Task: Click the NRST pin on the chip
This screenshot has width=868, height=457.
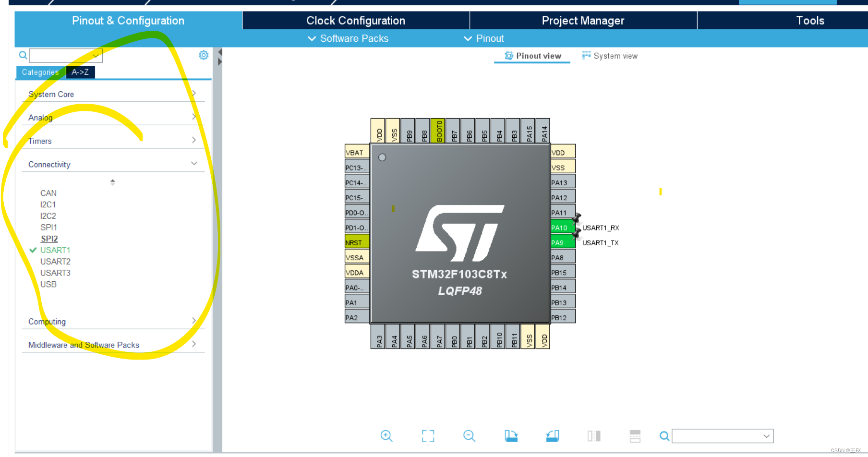Action: 357,241
